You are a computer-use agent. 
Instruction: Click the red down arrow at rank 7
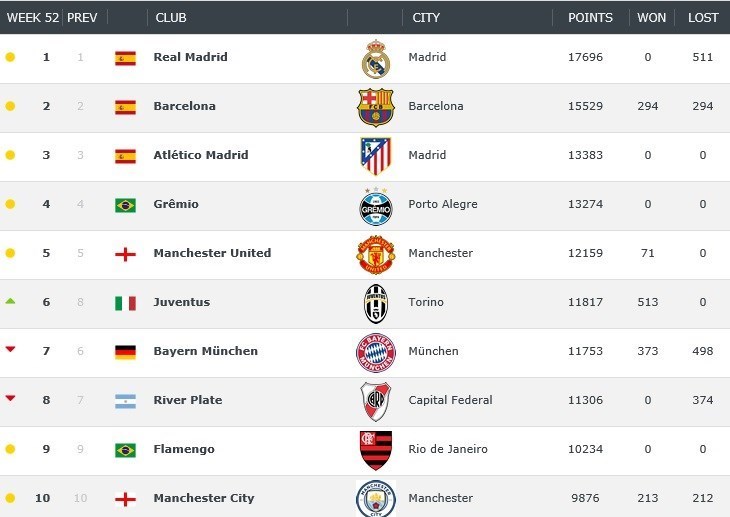point(10,349)
